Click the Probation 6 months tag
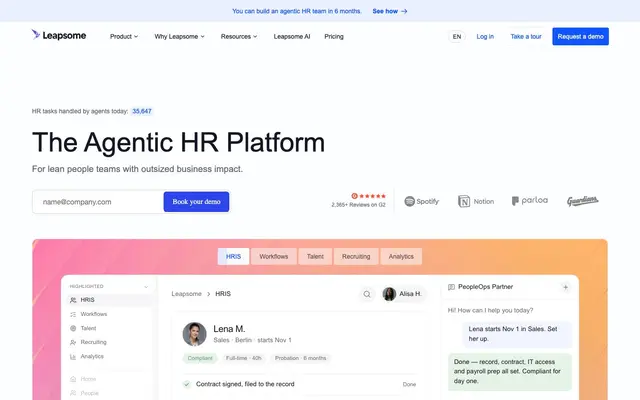This screenshot has width=640, height=400. [300, 358]
